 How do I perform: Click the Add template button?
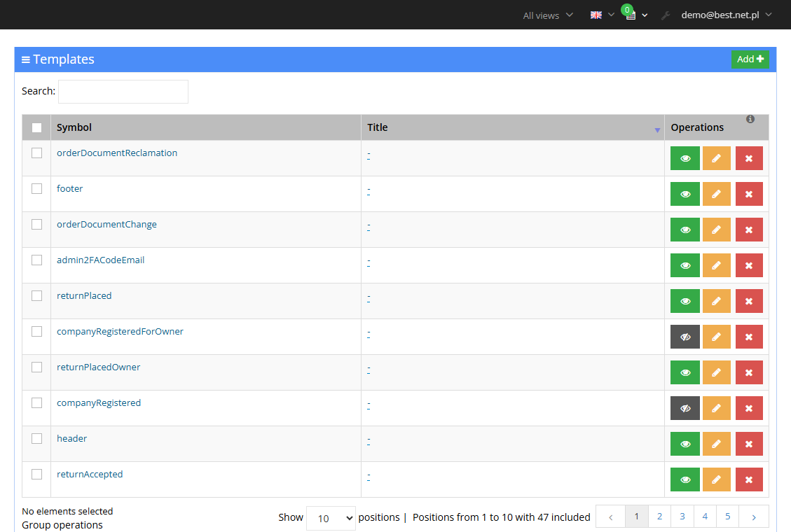pos(750,59)
